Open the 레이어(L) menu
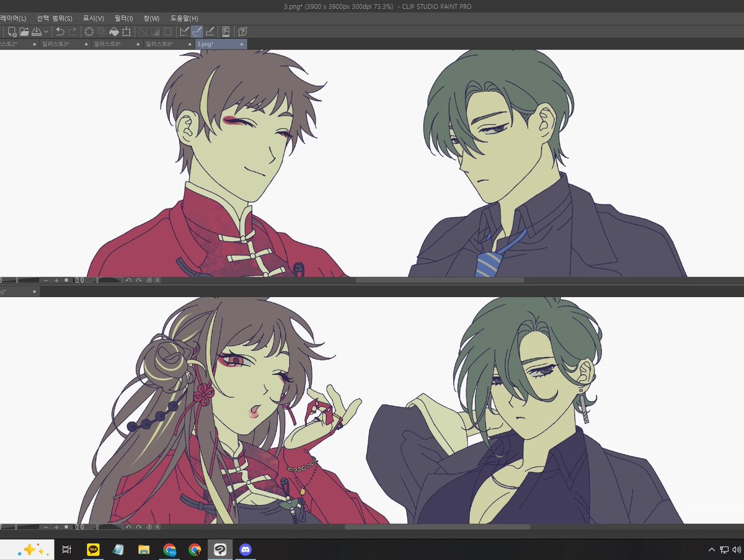The width and height of the screenshot is (744, 560). 13,18
